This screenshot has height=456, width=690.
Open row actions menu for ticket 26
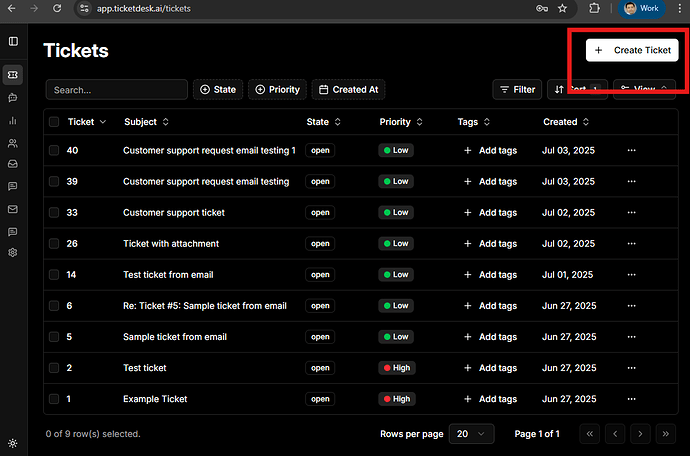point(631,243)
